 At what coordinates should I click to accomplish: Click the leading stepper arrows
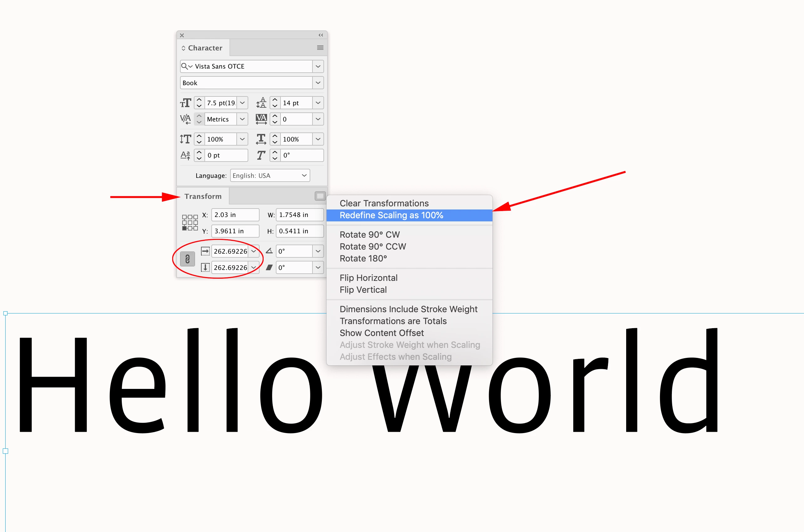[x=275, y=103]
